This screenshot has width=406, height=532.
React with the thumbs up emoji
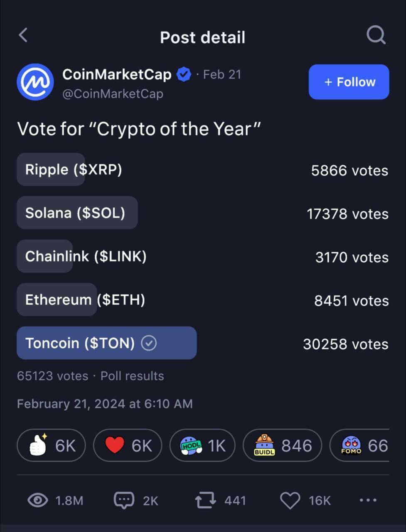coord(51,445)
